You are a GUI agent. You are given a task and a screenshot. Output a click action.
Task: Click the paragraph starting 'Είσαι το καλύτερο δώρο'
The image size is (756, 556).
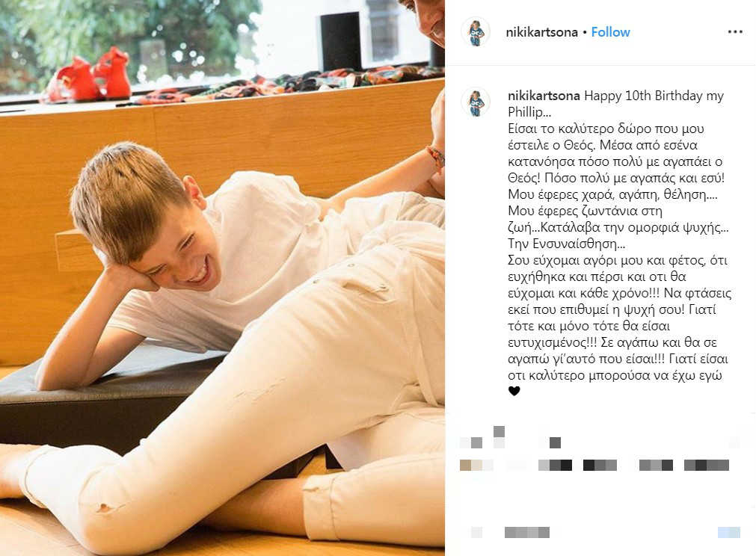tap(619, 186)
